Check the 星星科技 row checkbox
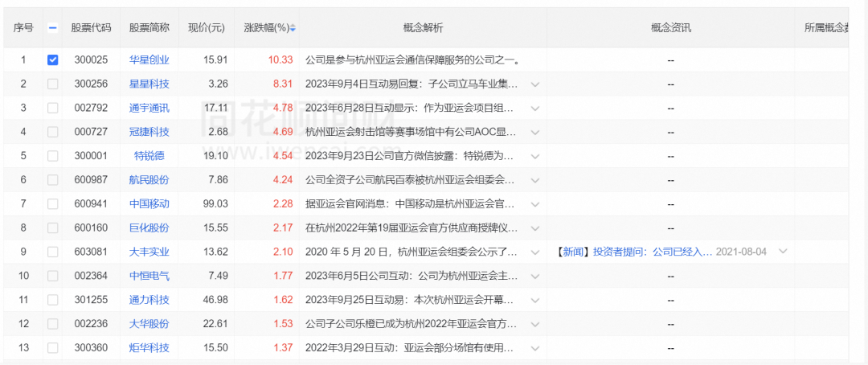 (x=52, y=84)
